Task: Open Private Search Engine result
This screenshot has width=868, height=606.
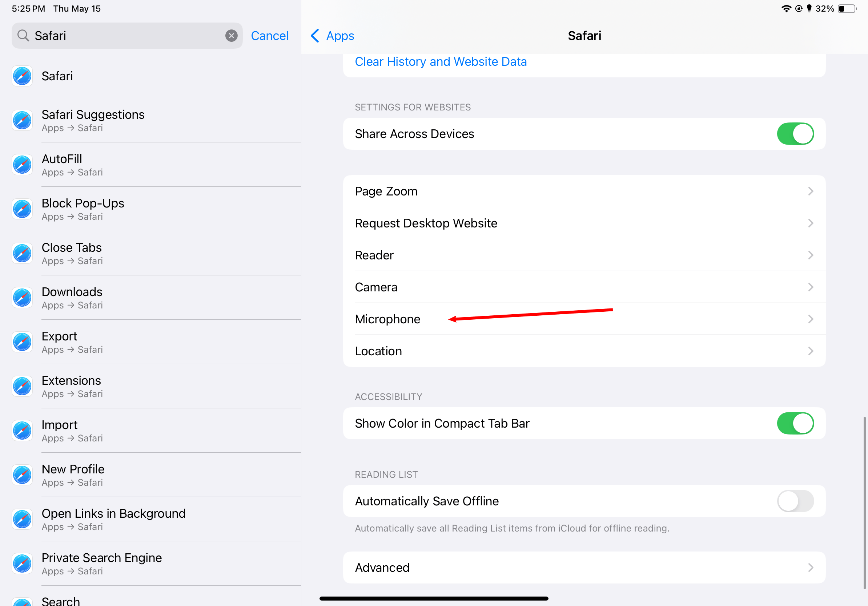Action: [150, 564]
